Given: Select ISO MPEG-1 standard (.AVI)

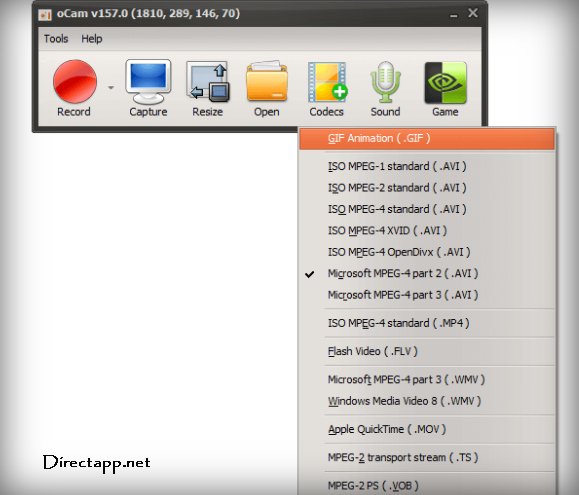Looking at the screenshot, I should (x=427, y=166).
